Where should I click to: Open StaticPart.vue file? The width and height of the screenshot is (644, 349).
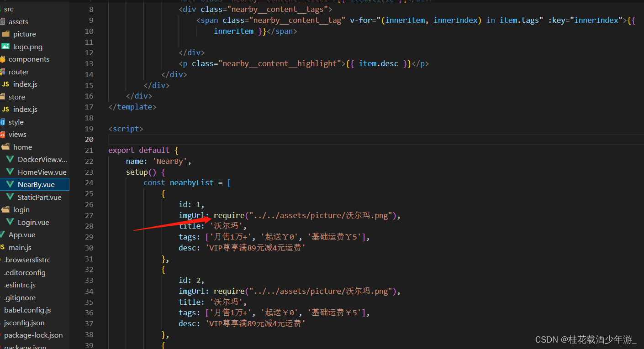(40, 197)
